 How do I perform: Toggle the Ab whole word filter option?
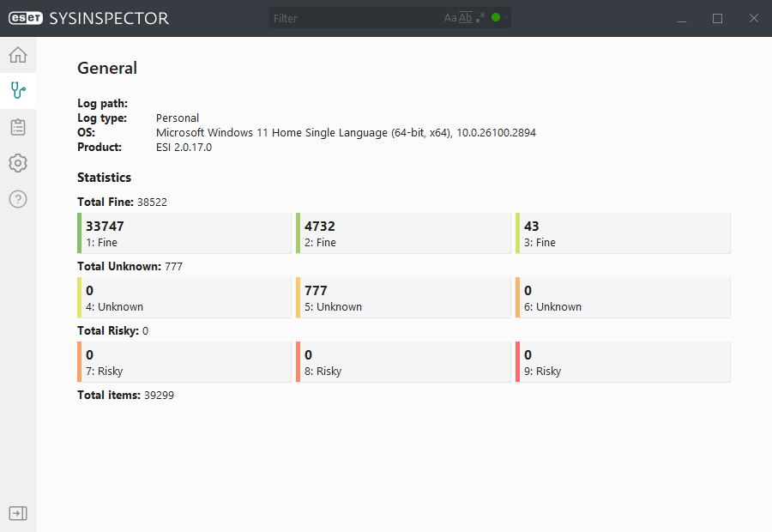tap(465, 18)
